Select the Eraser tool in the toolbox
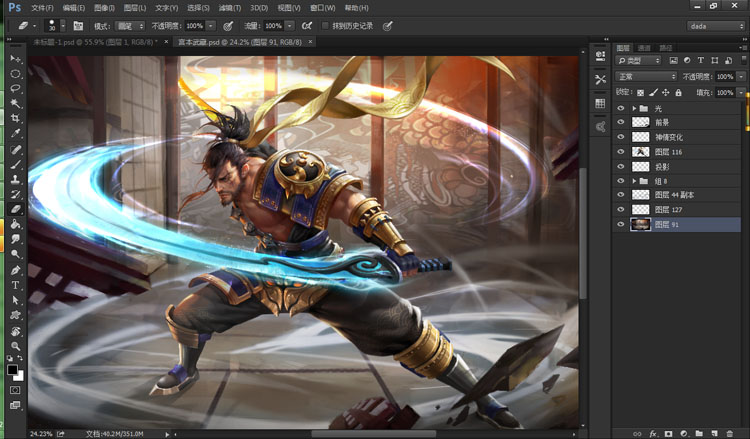This screenshot has height=439, width=750. pyautogui.click(x=15, y=209)
